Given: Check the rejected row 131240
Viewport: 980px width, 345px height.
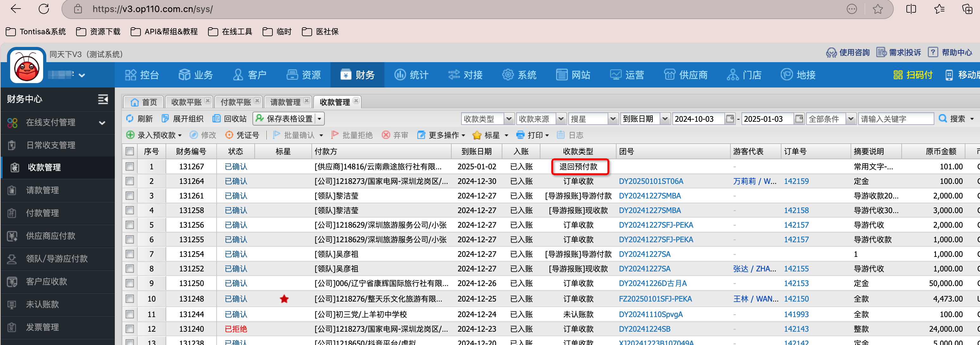Looking at the screenshot, I should pyautogui.click(x=130, y=329).
